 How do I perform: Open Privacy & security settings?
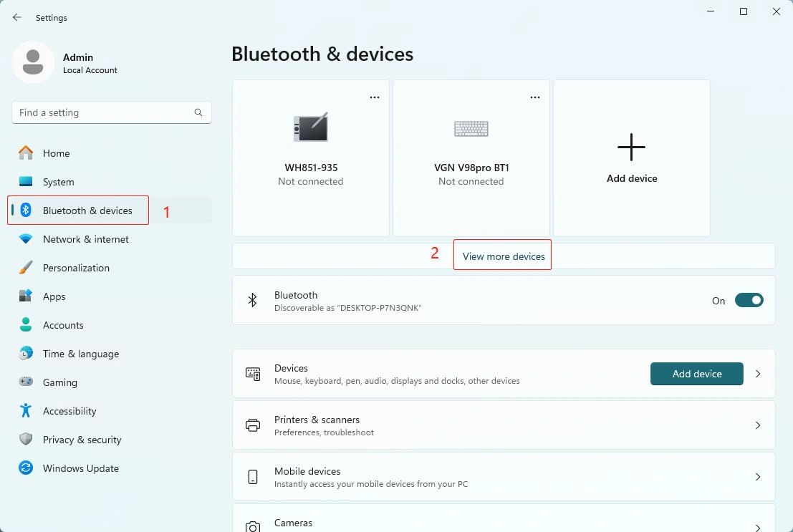(111, 439)
